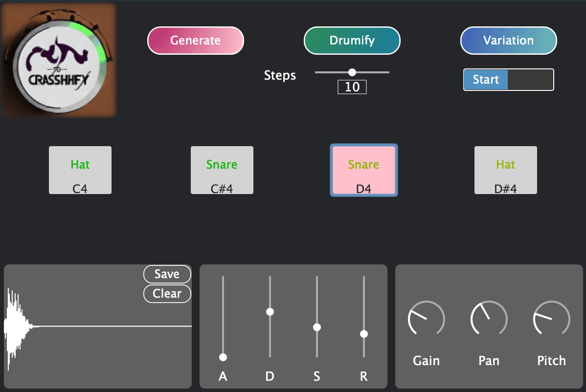Click the Pitch knob
The image size is (586, 392).
pyautogui.click(x=551, y=319)
